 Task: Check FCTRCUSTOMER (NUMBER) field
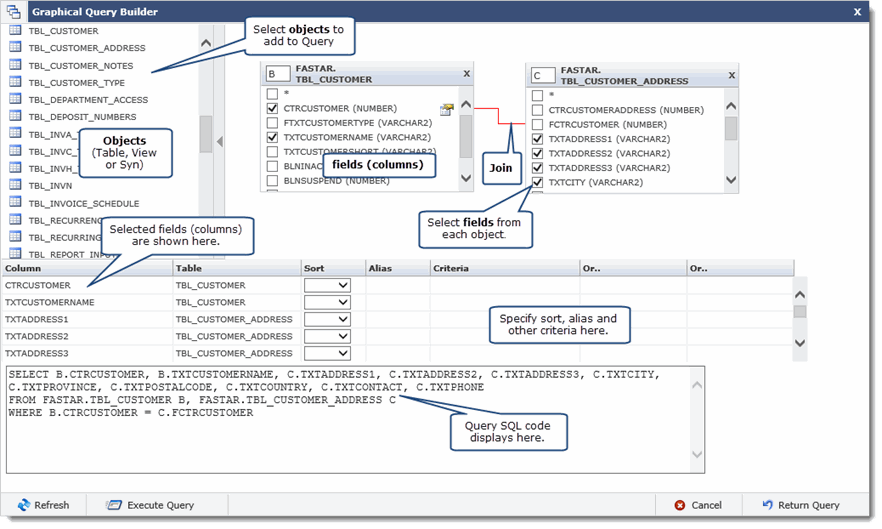pos(537,124)
